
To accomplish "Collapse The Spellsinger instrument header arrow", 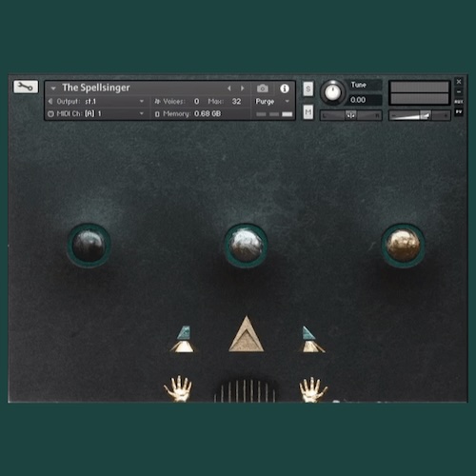I will 53,89.
